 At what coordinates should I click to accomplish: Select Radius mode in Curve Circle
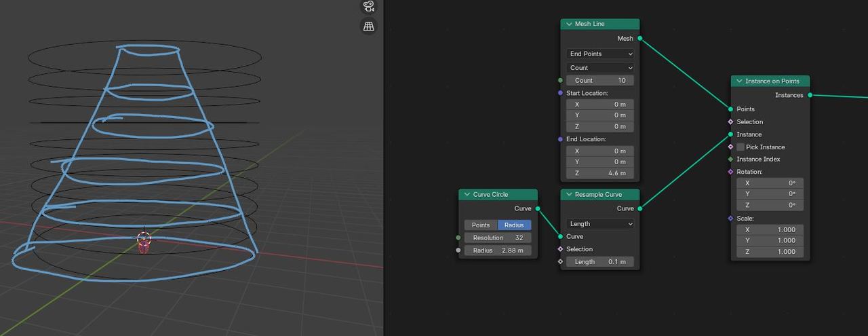click(515, 225)
